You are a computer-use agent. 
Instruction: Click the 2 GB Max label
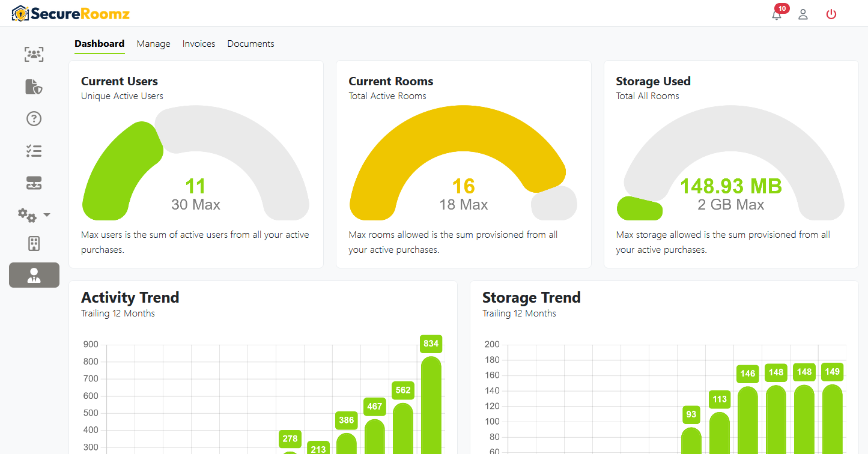click(731, 205)
